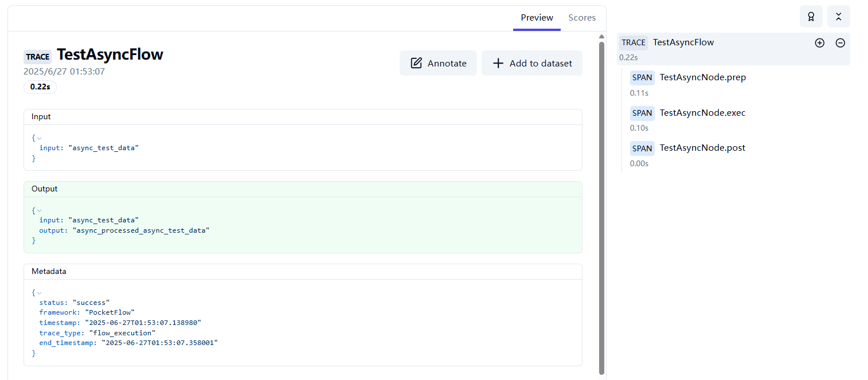Click the preview panel vertical scrollbar
This screenshot has height=380, width=868.
(x=601, y=206)
